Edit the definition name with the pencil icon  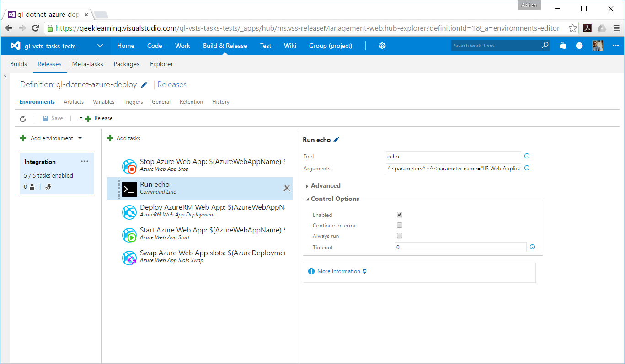144,84
